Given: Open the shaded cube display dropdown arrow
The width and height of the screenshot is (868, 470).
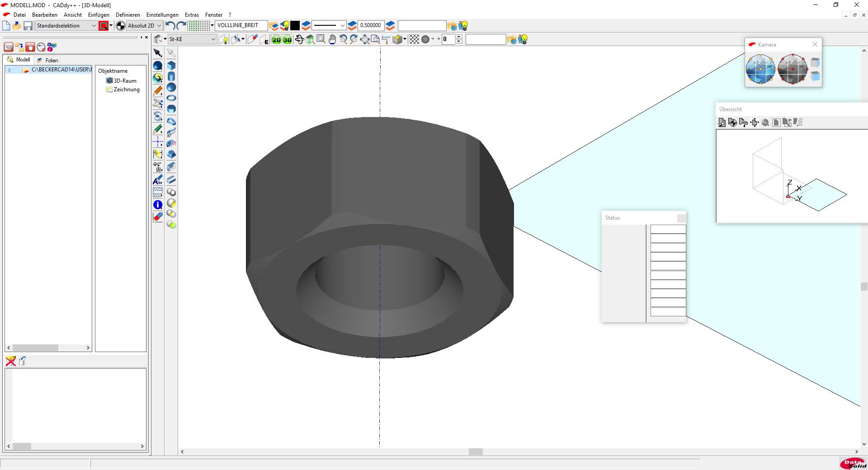Looking at the screenshot, I should coord(405,39).
